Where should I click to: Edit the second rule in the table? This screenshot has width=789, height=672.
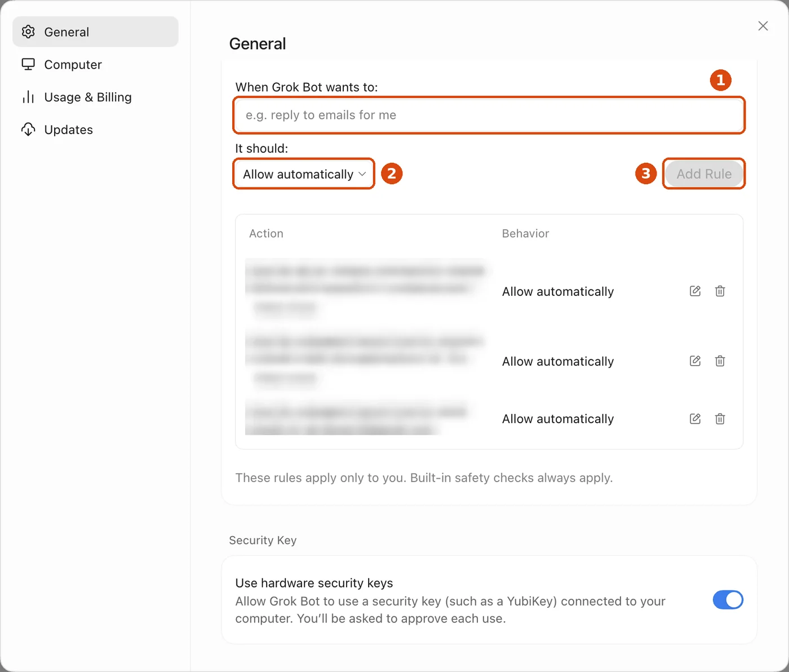tap(695, 361)
